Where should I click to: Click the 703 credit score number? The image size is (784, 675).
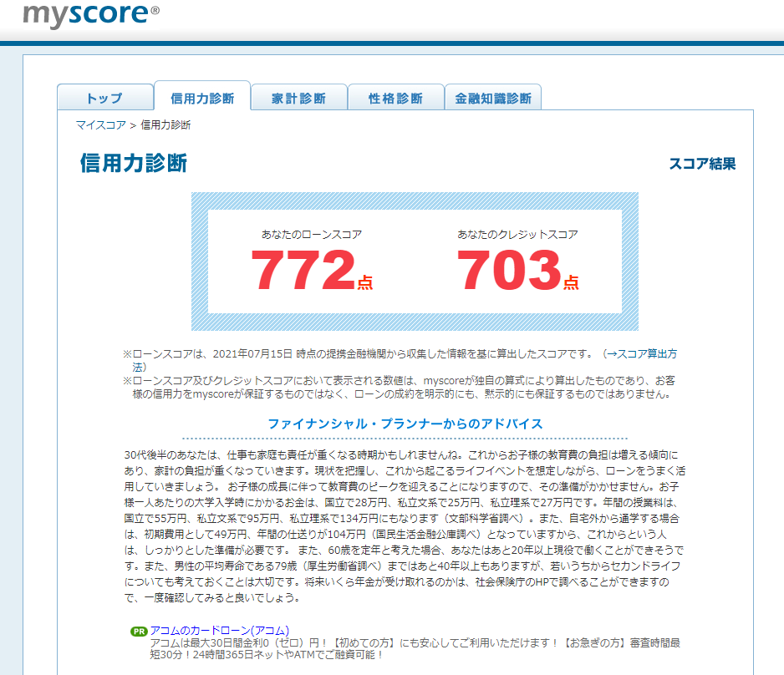[508, 270]
